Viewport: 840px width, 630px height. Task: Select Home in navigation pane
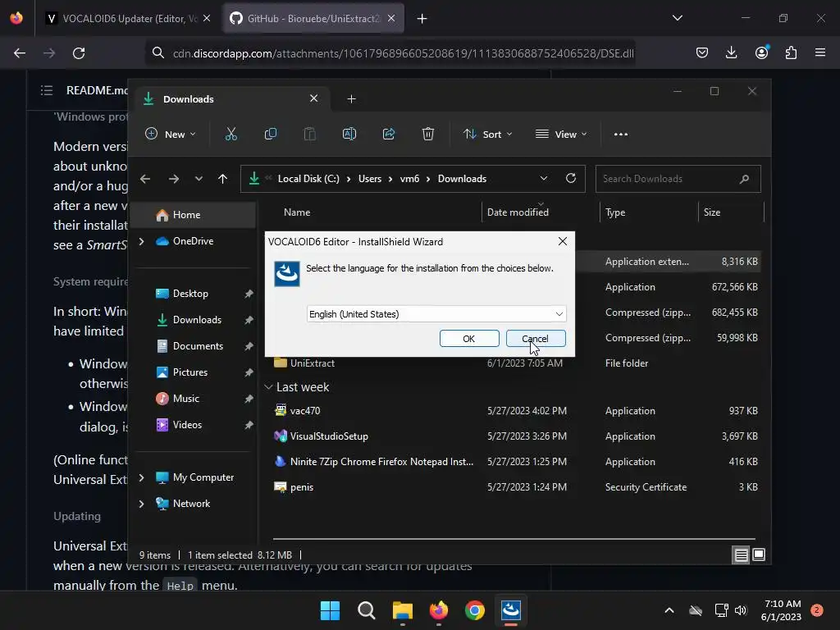(194, 215)
